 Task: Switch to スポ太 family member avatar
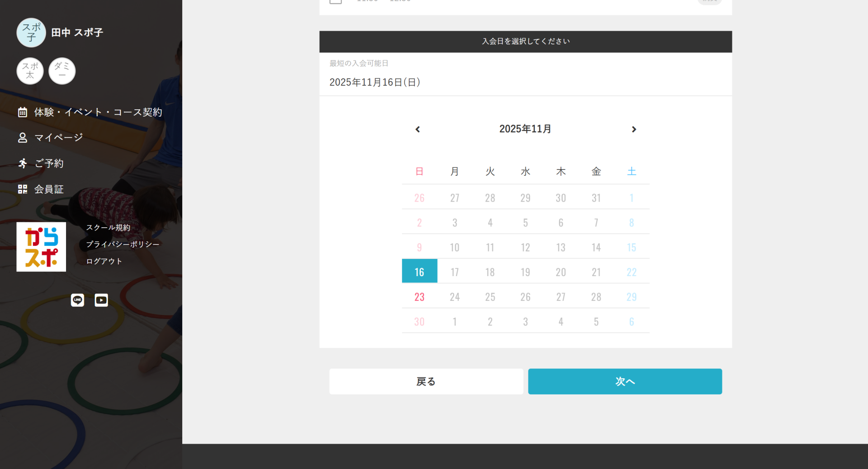[30, 71]
